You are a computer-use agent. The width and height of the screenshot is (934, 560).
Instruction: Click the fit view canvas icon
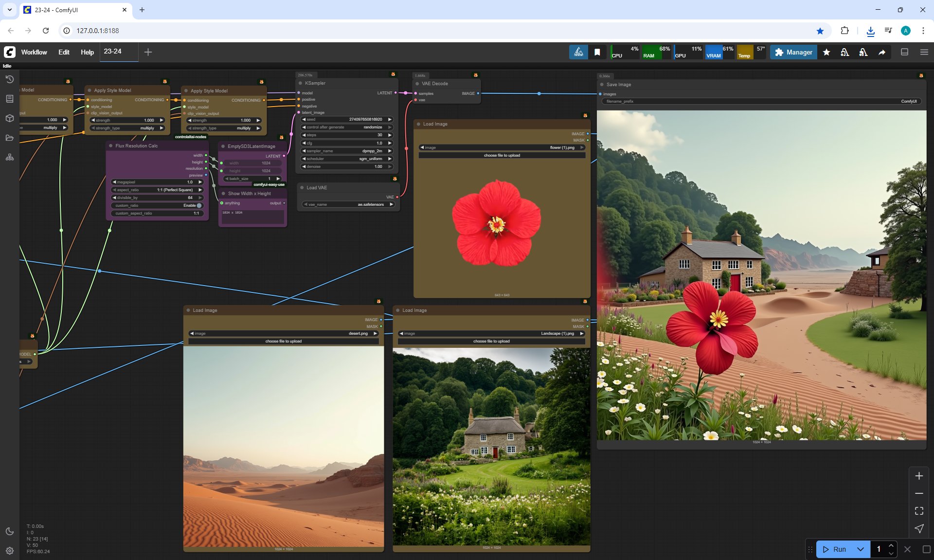pyautogui.click(x=919, y=511)
